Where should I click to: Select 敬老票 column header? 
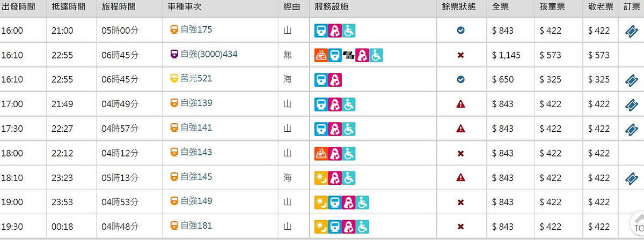click(601, 7)
